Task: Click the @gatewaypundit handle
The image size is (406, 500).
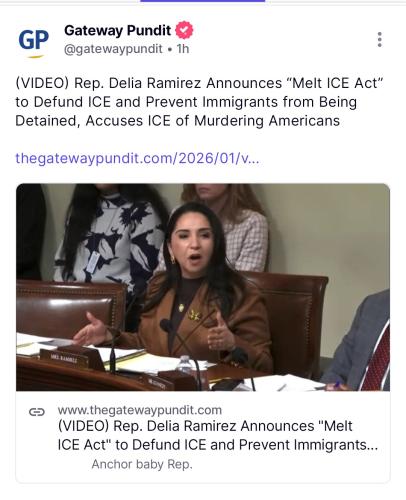Action: click(113, 49)
